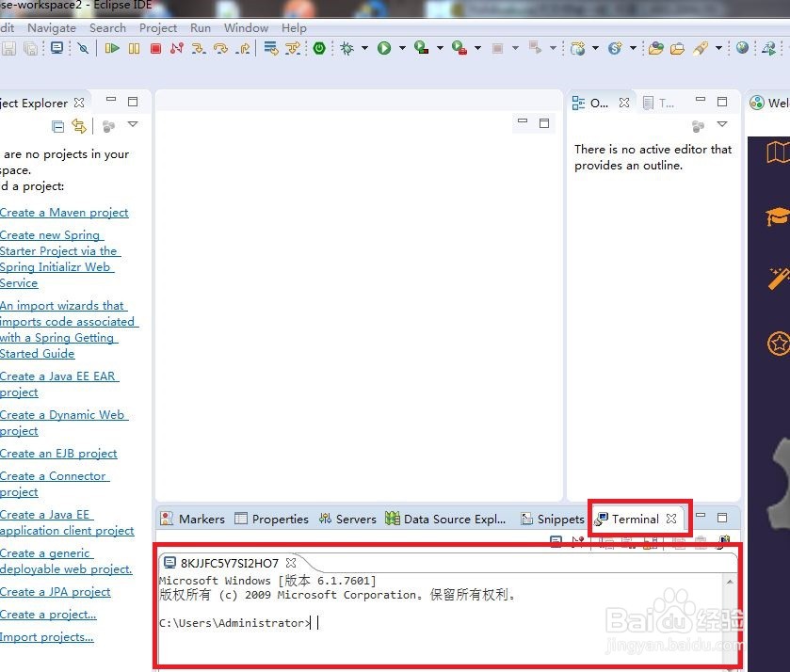Click Create a Java EE EAR project link
The image size is (790, 672).
click(x=59, y=384)
